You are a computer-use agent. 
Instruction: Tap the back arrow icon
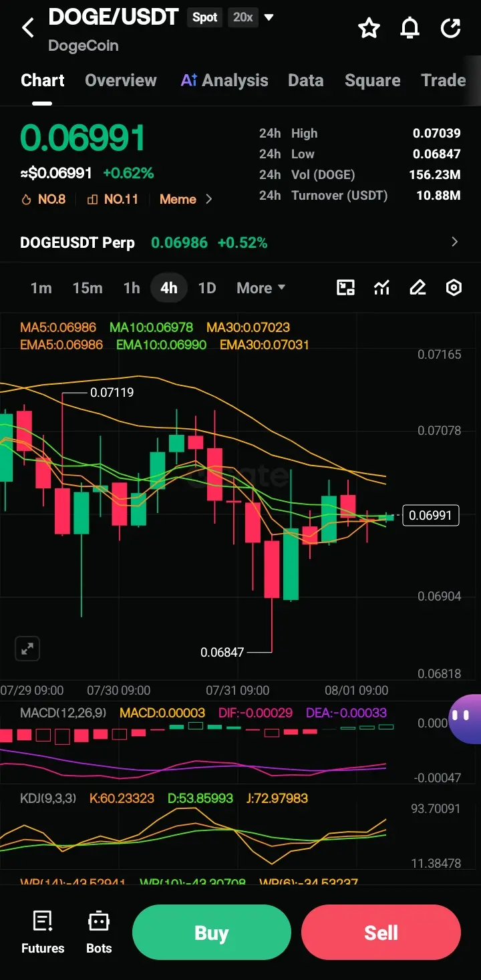click(28, 28)
